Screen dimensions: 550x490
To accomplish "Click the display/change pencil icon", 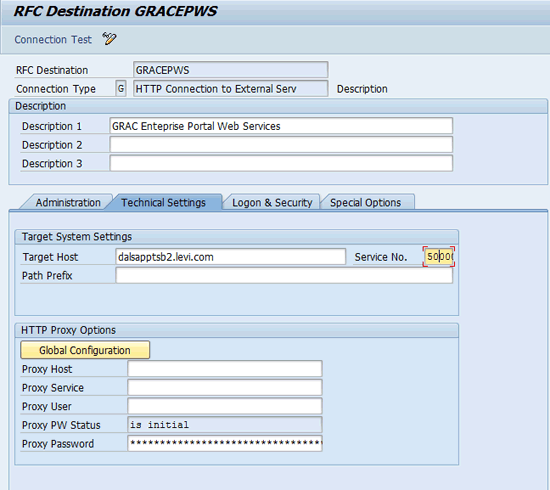I will coord(109,39).
